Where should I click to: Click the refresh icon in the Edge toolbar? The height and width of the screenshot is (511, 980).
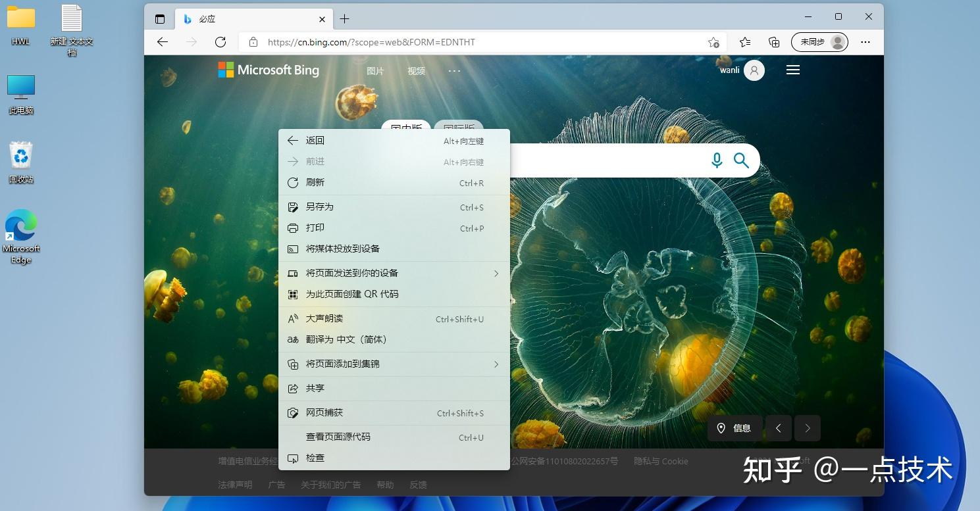220,42
